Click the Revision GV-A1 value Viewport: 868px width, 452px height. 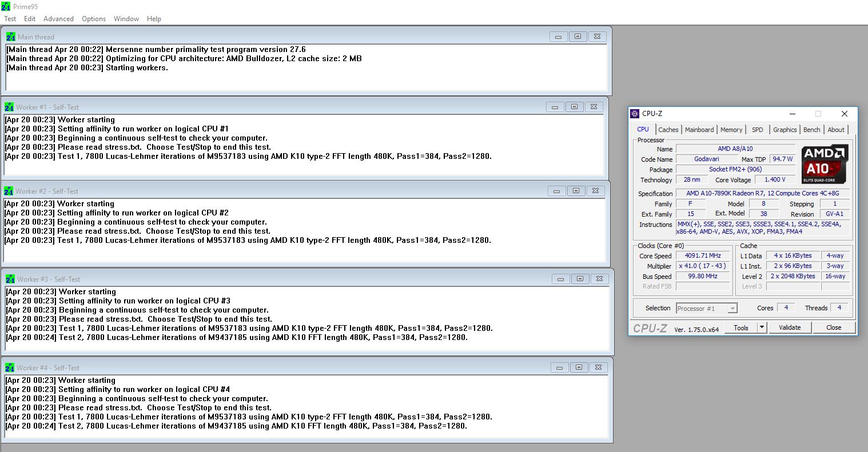[x=834, y=214]
